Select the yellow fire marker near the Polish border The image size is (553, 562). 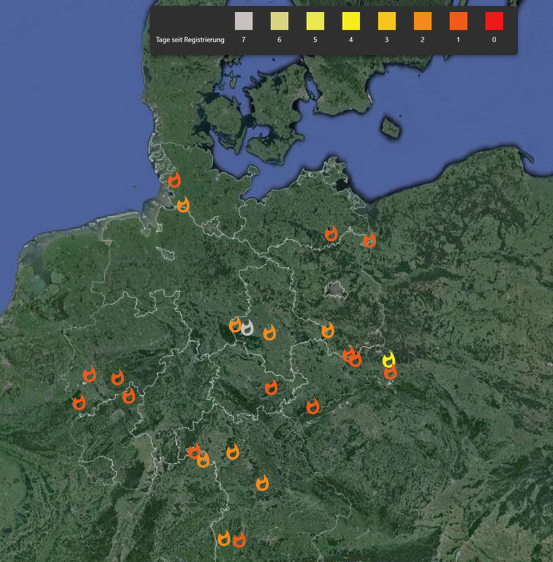click(x=388, y=359)
